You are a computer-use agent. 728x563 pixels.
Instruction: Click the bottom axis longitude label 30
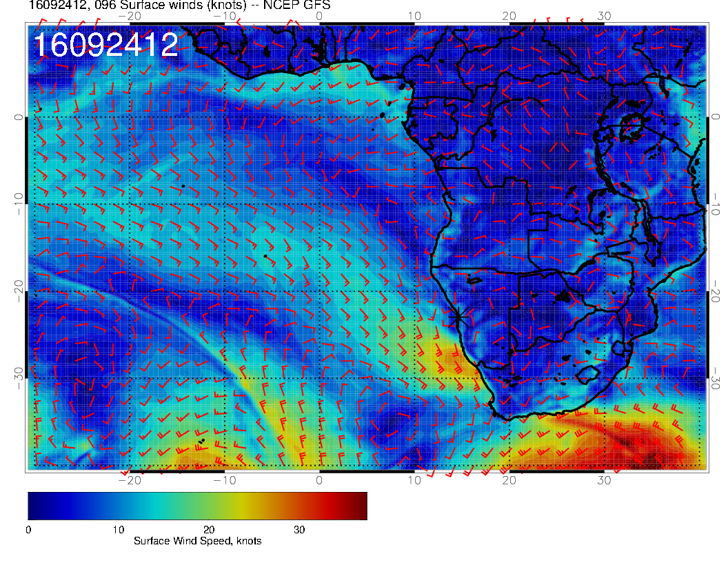[604, 480]
